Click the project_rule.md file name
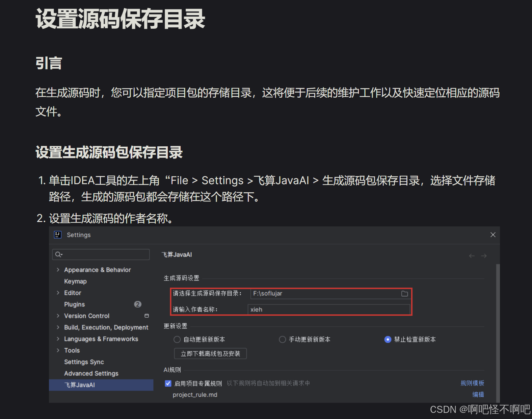This screenshot has width=532, height=419. click(x=195, y=395)
